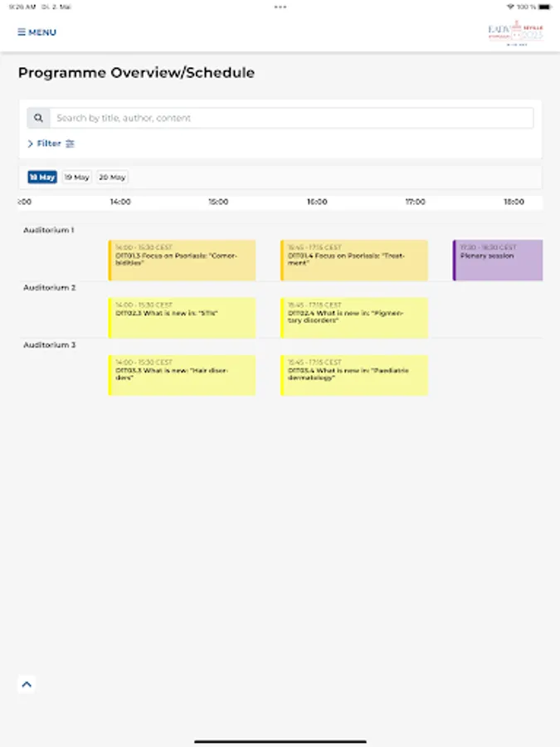Open the Pigmentary disorders session block
The width and height of the screenshot is (560, 747).
tap(354, 317)
